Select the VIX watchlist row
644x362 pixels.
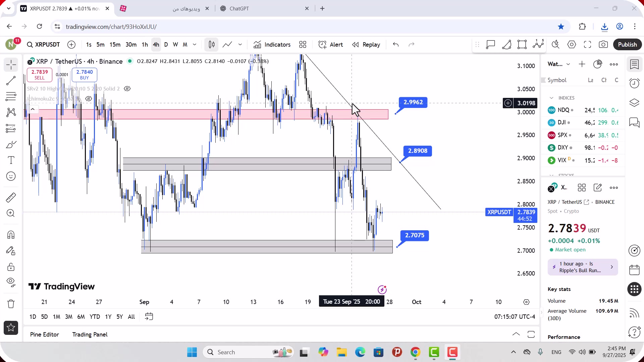tap(583, 160)
